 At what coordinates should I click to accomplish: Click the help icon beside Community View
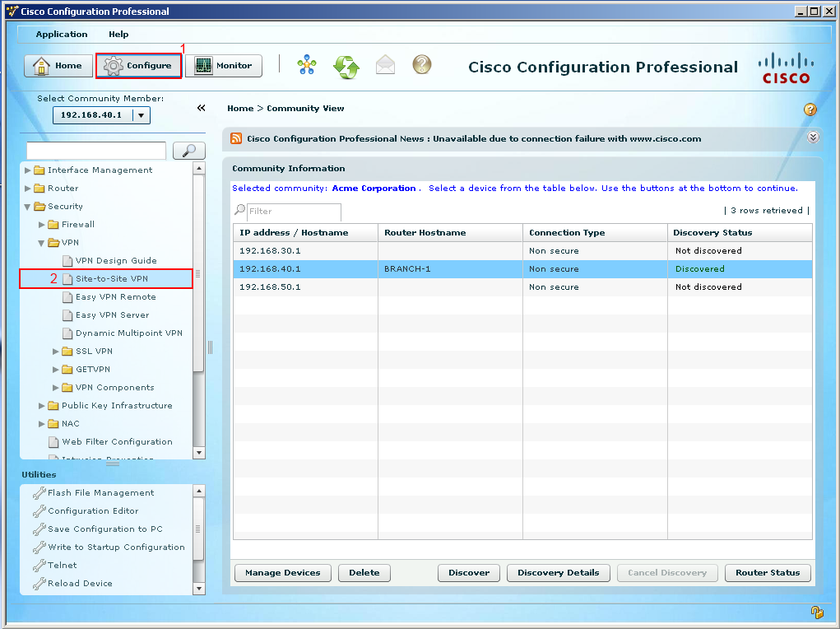pyautogui.click(x=810, y=109)
